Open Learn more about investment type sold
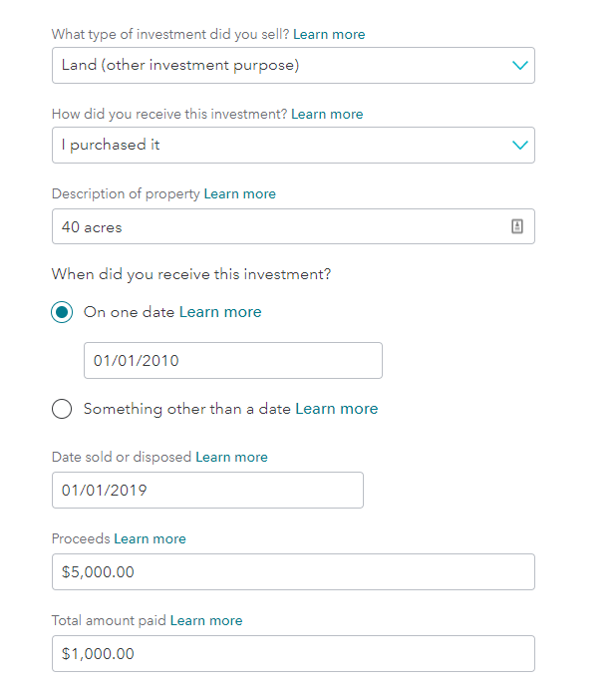Image resolution: width=616 pixels, height=692 pixels. [329, 35]
